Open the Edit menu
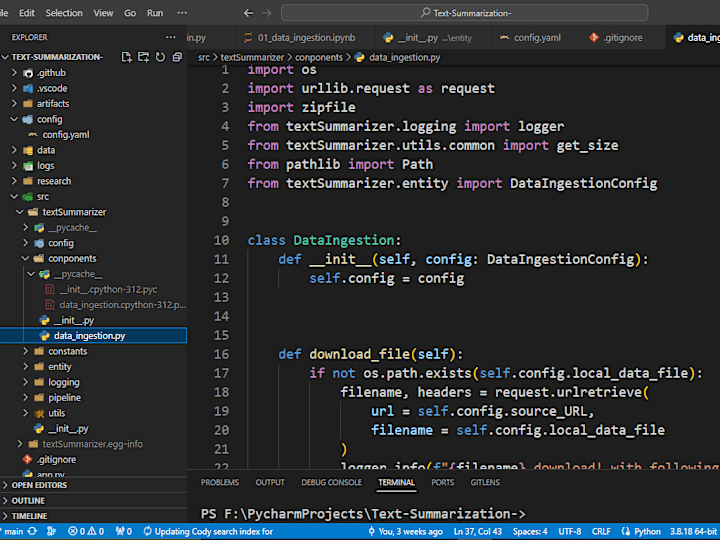Image resolution: width=720 pixels, height=540 pixels. pyautogui.click(x=27, y=13)
